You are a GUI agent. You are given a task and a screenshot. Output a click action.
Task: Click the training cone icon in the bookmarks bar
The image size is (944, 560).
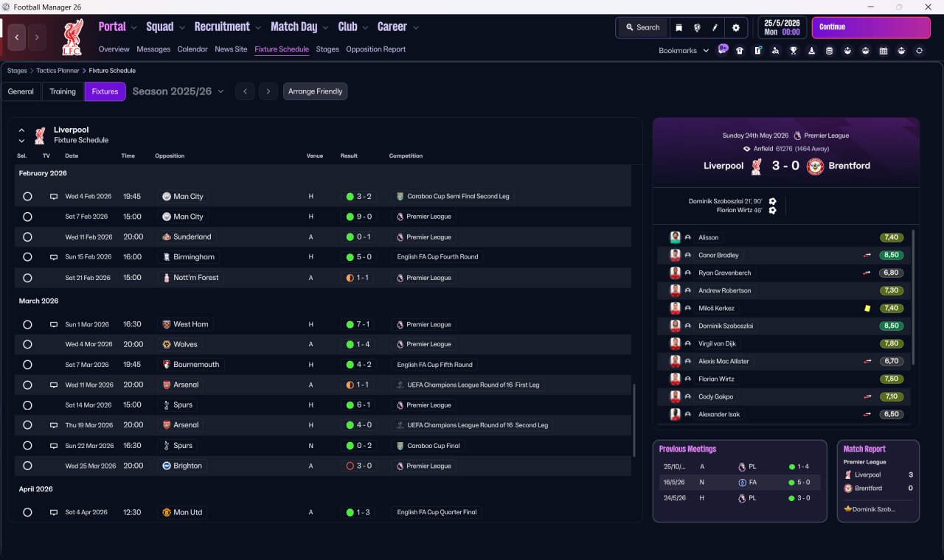click(812, 51)
